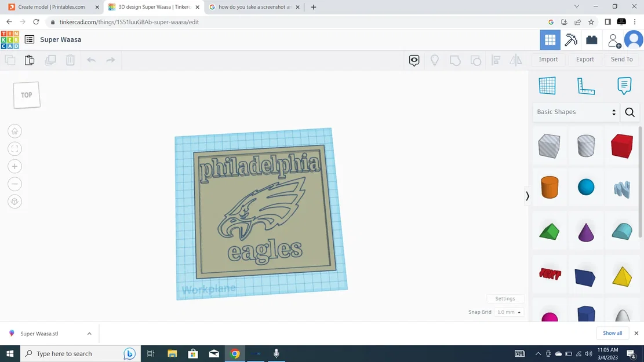Select the Ruler tool

tap(585, 86)
